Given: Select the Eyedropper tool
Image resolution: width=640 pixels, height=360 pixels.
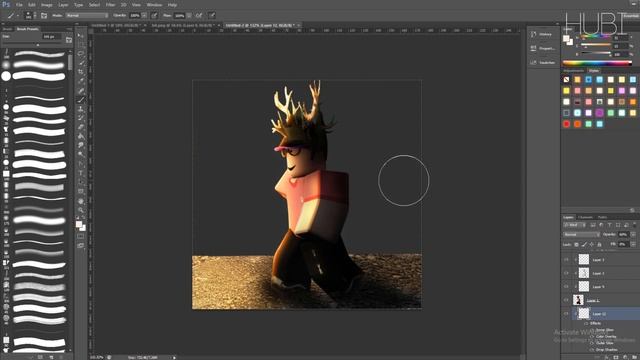Looking at the screenshot, I should (81, 81).
